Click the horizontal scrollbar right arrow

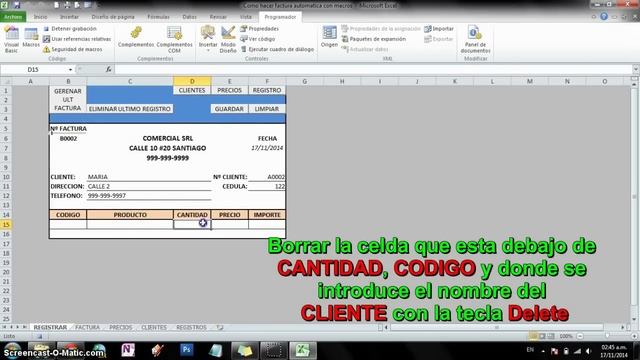click(x=623, y=327)
